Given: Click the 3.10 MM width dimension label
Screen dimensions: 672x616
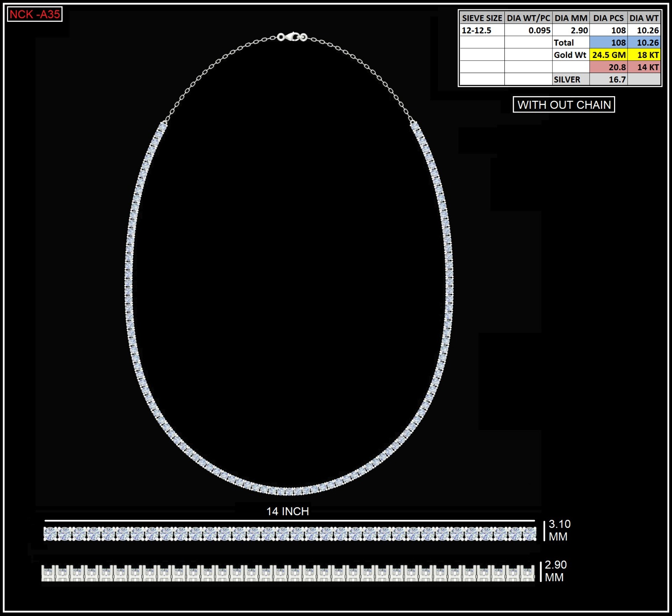Looking at the screenshot, I should (x=559, y=530).
